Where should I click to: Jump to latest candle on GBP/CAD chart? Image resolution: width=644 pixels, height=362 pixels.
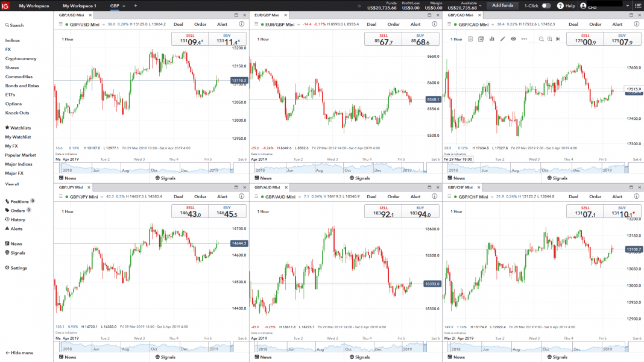(x=558, y=39)
